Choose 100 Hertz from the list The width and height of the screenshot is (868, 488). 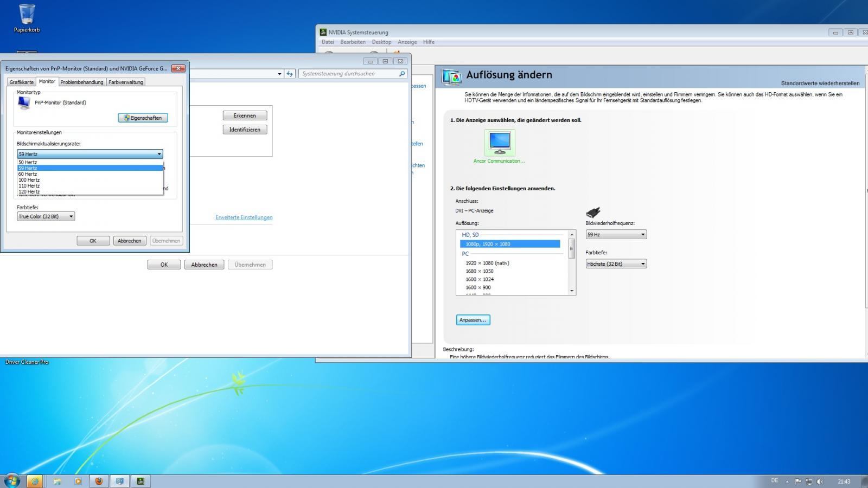90,180
